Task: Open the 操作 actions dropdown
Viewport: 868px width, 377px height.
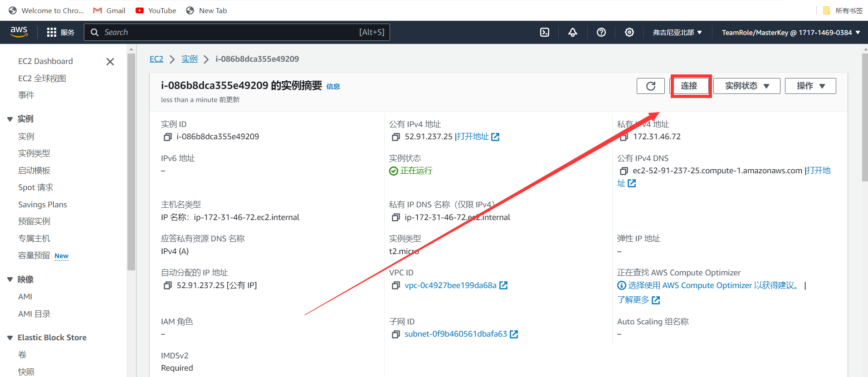Action: 810,86
